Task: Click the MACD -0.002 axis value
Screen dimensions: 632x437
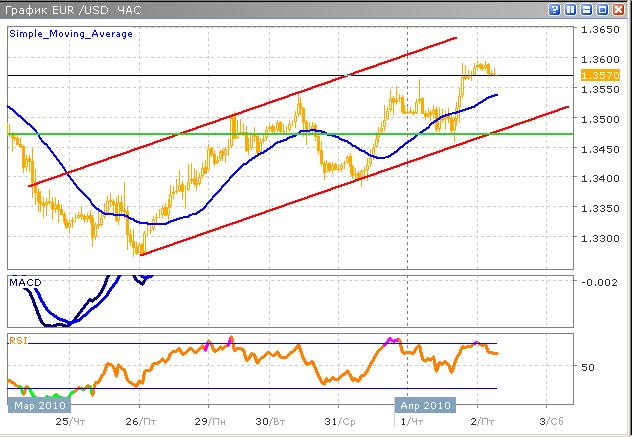Action: 599,282
